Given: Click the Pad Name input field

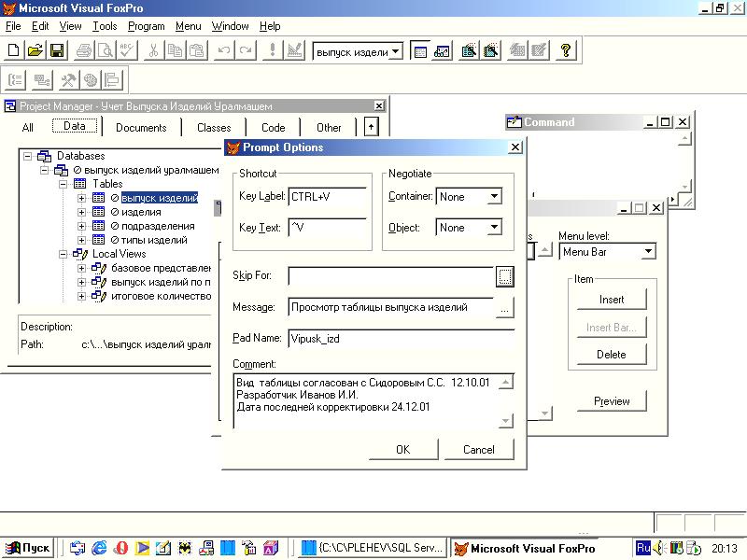Looking at the screenshot, I should pyautogui.click(x=402, y=339).
